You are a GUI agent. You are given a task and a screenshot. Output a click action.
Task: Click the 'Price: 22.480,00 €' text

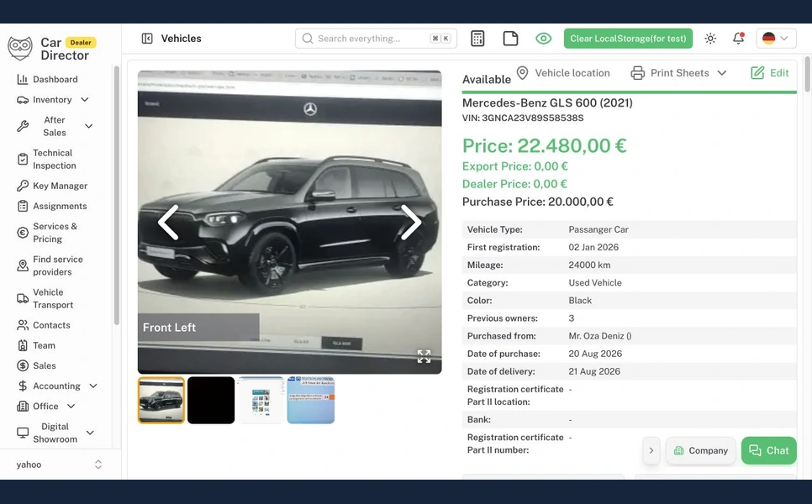[544, 145]
